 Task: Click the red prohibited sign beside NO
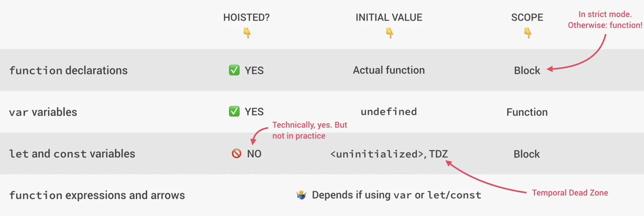236,153
